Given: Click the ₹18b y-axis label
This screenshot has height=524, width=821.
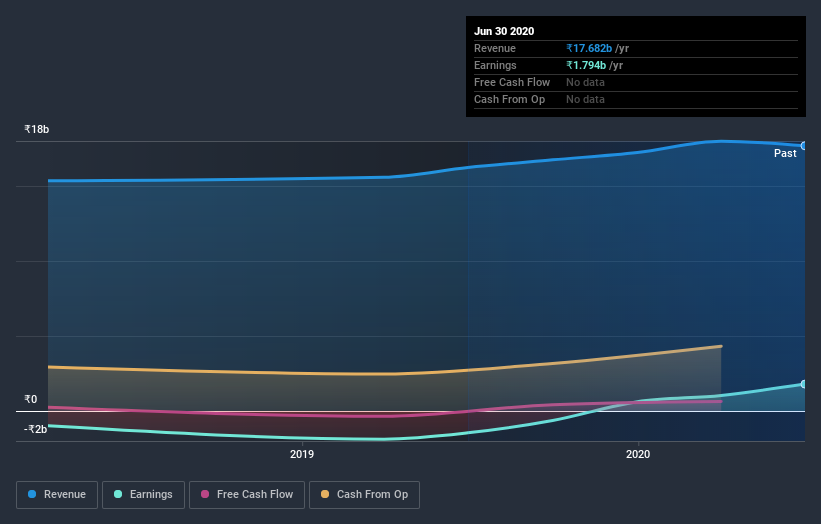Looking at the screenshot, I should (36, 129).
